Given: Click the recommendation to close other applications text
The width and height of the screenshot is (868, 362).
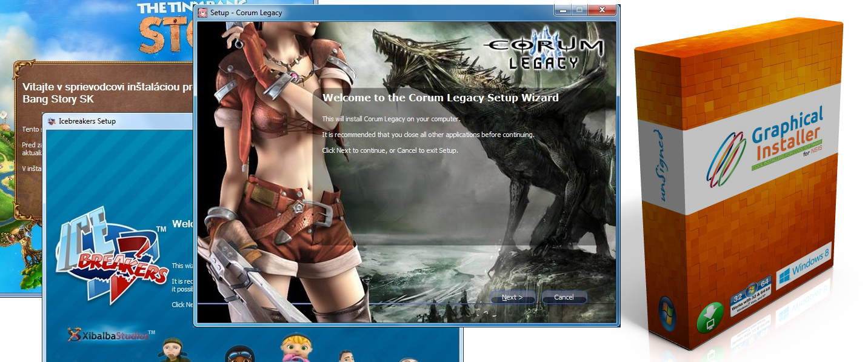Looking at the screenshot, I should [428, 135].
